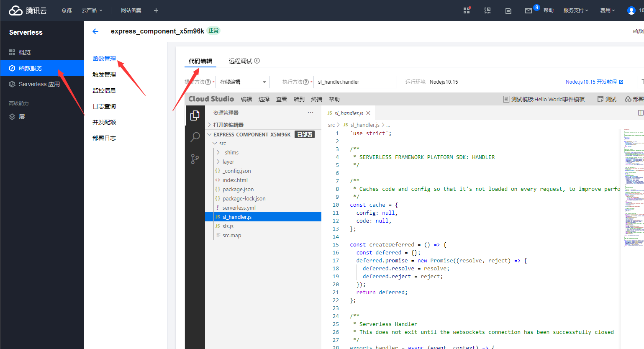Screen dimensions: 644x349
Task: Open the 终端 menu in Cloud Studio
Action: tap(317, 99)
